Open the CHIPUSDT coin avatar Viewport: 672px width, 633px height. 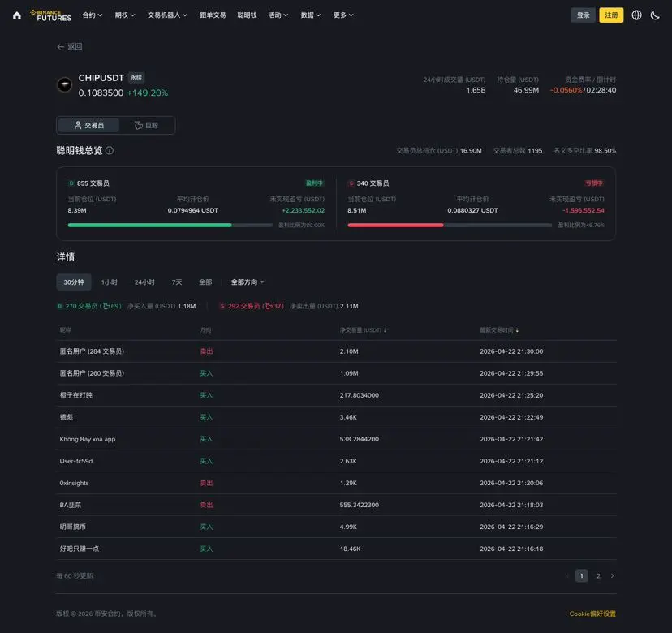click(65, 84)
